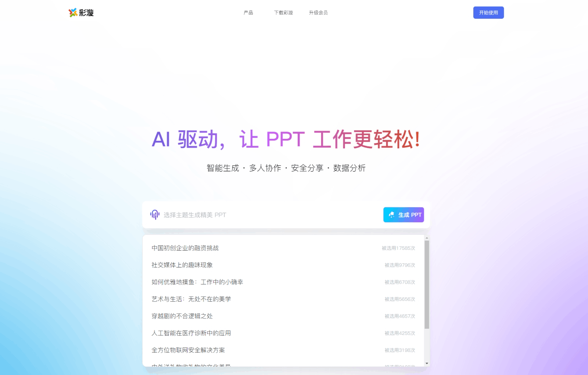588x375 pixels.
Task: Click the topic list scrollbar thumb
Action: [427, 285]
